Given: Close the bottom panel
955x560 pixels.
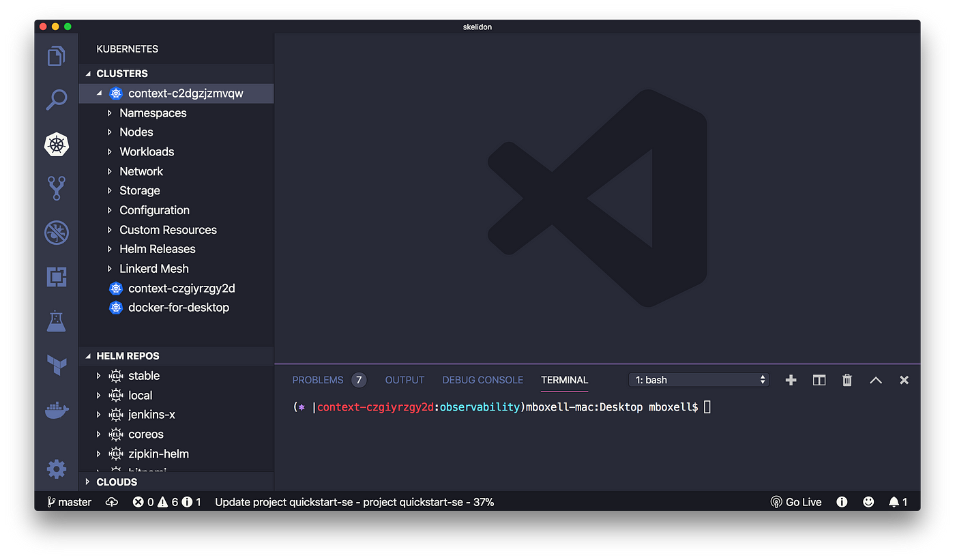Looking at the screenshot, I should (x=904, y=380).
